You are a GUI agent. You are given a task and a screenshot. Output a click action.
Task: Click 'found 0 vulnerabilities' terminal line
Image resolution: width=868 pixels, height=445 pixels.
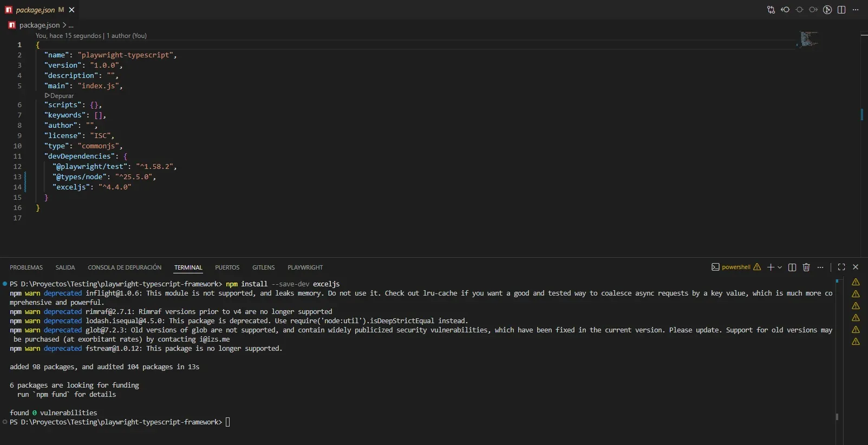pos(53,413)
